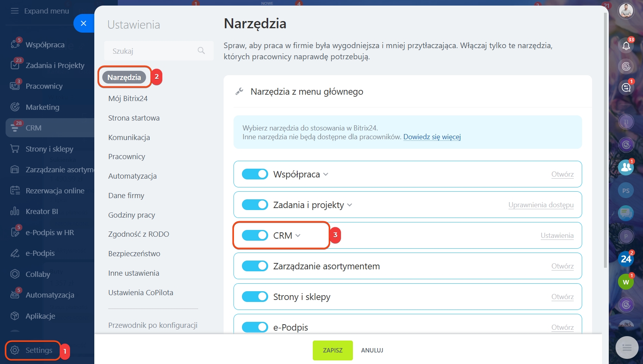
Task: Open the chat search icon with badge
Action: [x=626, y=87]
